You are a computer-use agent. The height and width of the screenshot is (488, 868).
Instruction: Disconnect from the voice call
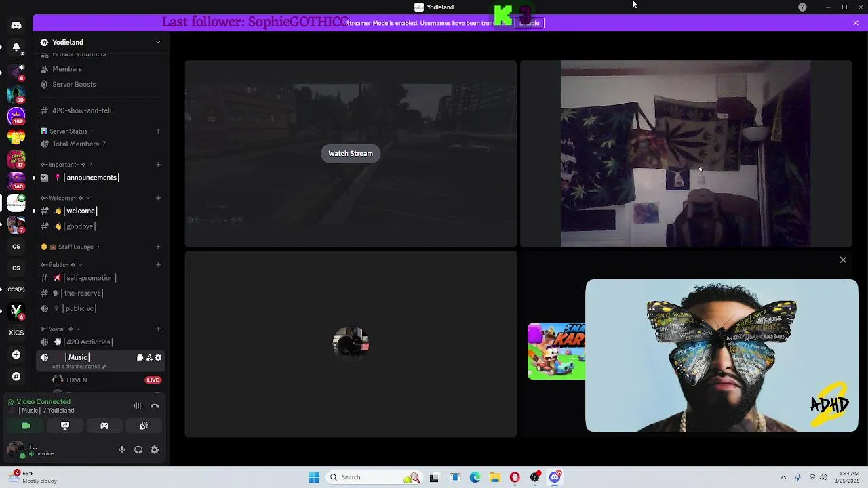point(155,406)
